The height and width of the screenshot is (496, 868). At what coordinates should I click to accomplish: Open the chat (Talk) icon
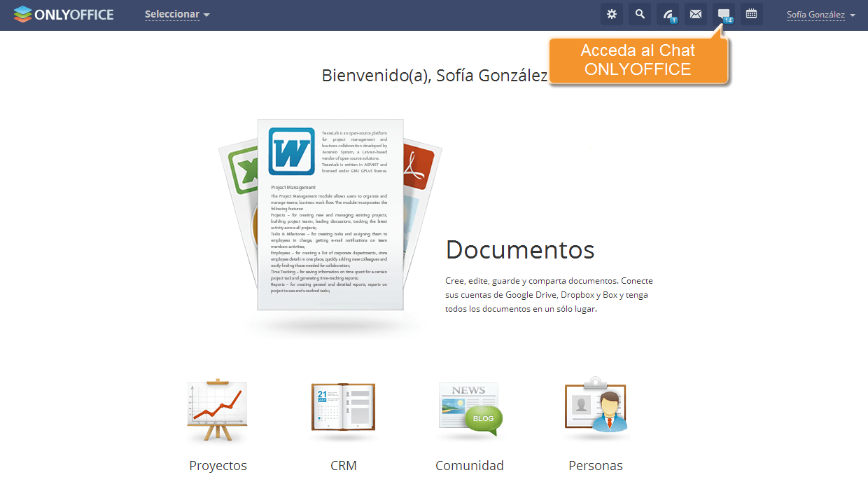pos(724,14)
